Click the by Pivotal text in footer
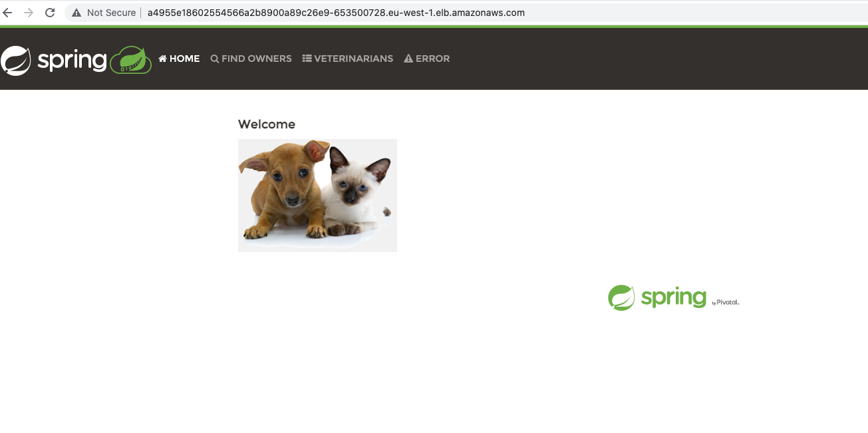Image resolution: width=868 pixels, height=433 pixels. coord(726,302)
